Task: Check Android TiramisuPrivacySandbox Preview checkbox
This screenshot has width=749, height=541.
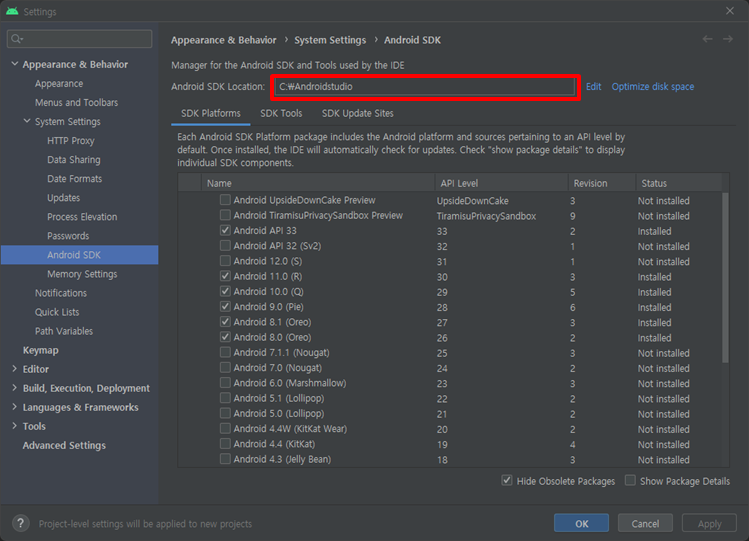Action: point(225,215)
